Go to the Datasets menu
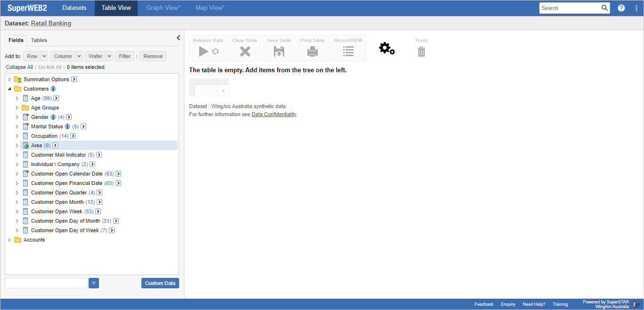 click(74, 8)
